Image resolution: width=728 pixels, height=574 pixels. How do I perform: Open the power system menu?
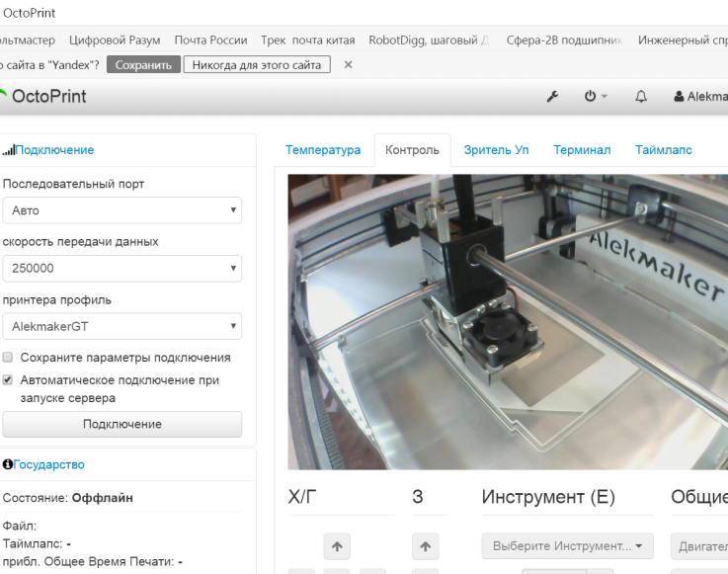596,97
